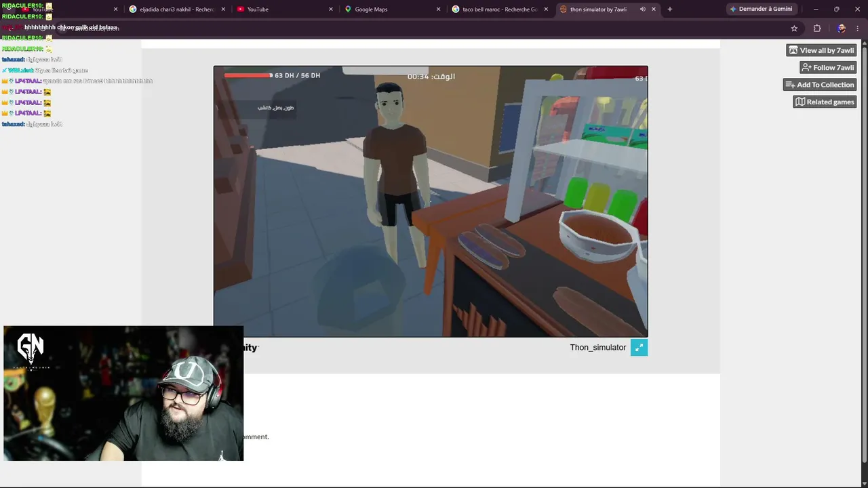
Task: Open the taco bell maroc search tab
Action: point(498,9)
